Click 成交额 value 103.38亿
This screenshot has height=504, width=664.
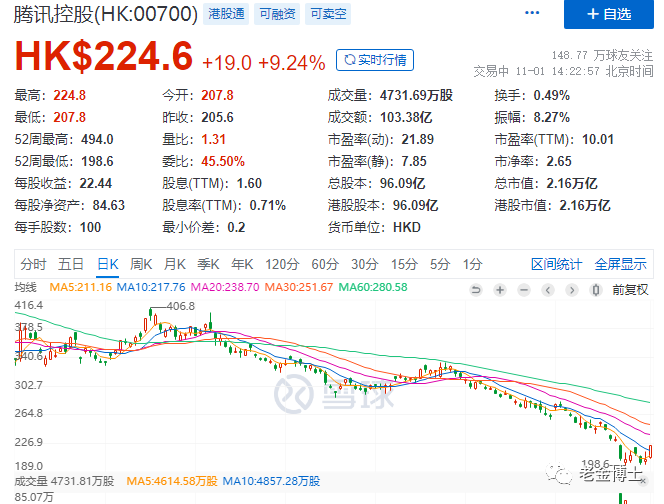point(406,117)
